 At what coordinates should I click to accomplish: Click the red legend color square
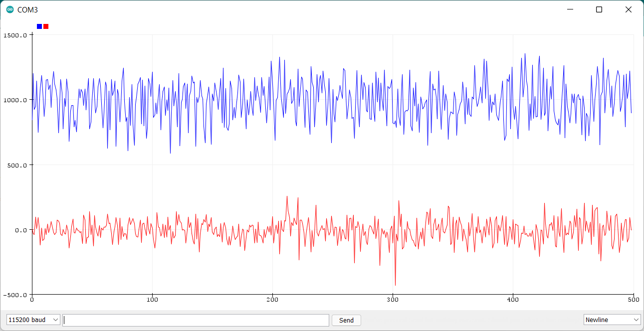(x=46, y=26)
